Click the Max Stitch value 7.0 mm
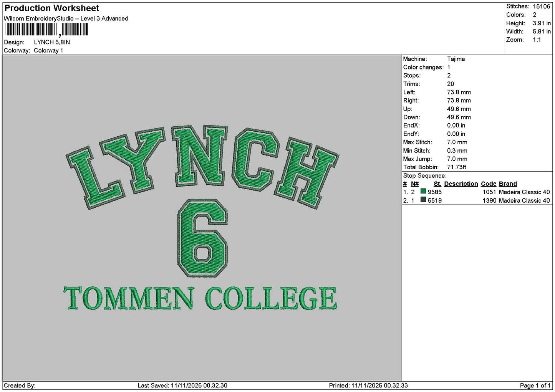 pyautogui.click(x=457, y=142)
